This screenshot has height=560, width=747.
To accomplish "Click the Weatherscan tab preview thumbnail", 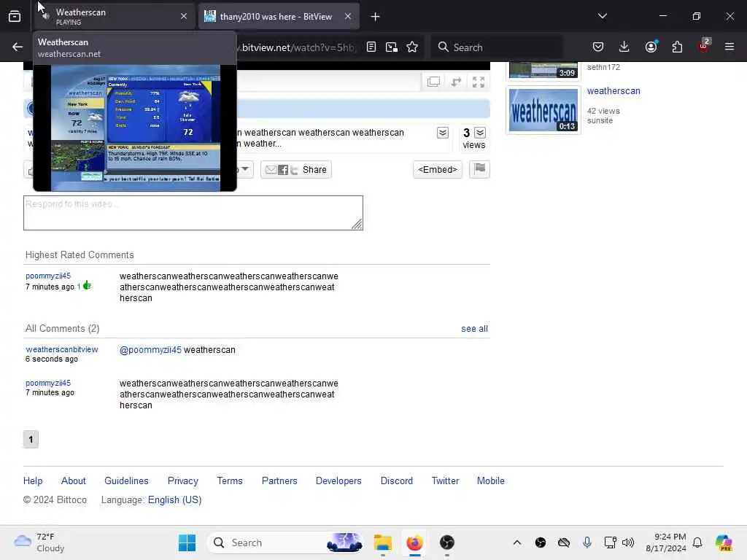I will 135,128.
